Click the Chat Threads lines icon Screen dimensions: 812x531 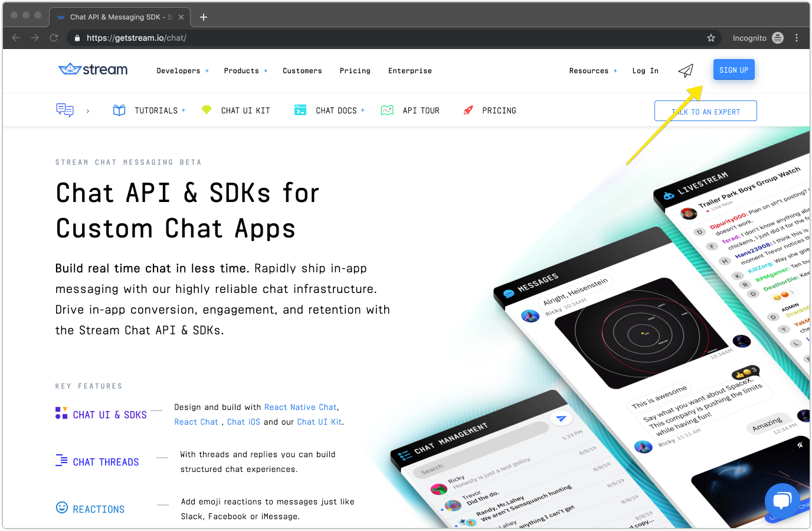point(61,460)
